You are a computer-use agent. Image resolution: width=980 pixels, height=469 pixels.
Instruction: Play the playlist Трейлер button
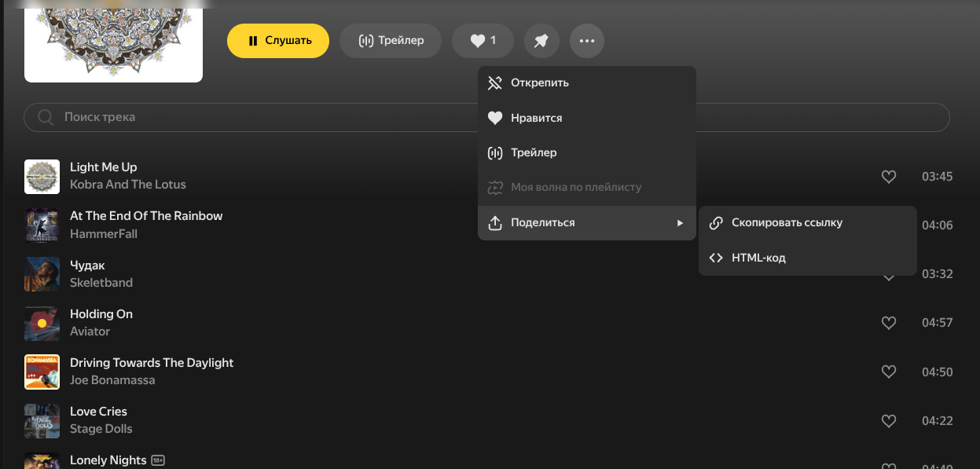(391, 41)
